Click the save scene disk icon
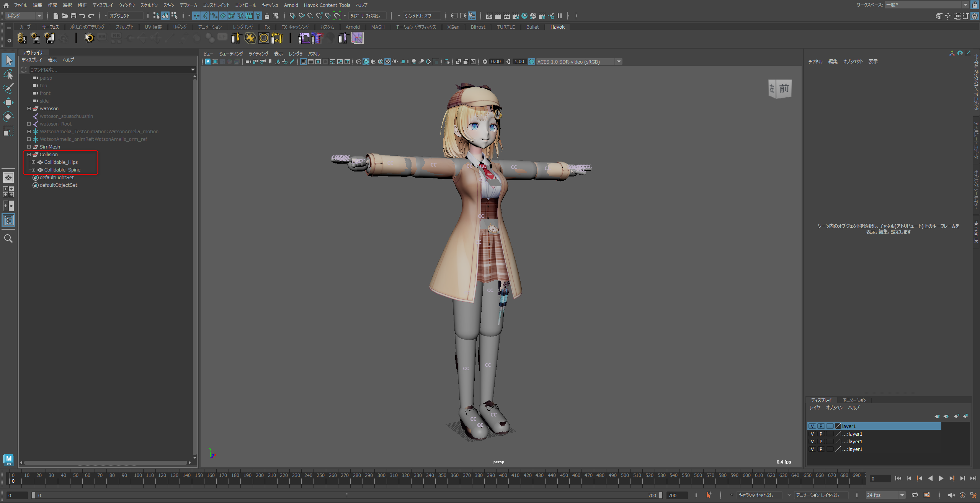 coord(73,16)
